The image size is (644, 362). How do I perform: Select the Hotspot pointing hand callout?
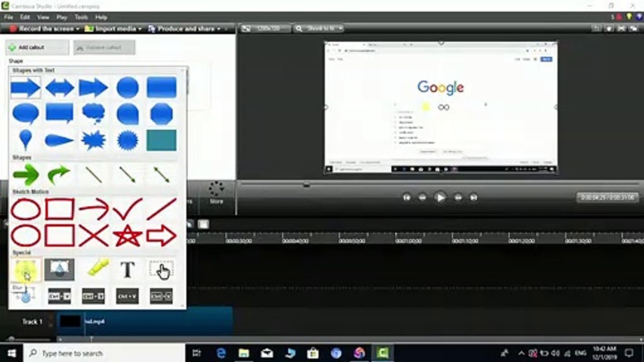coord(162,270)
